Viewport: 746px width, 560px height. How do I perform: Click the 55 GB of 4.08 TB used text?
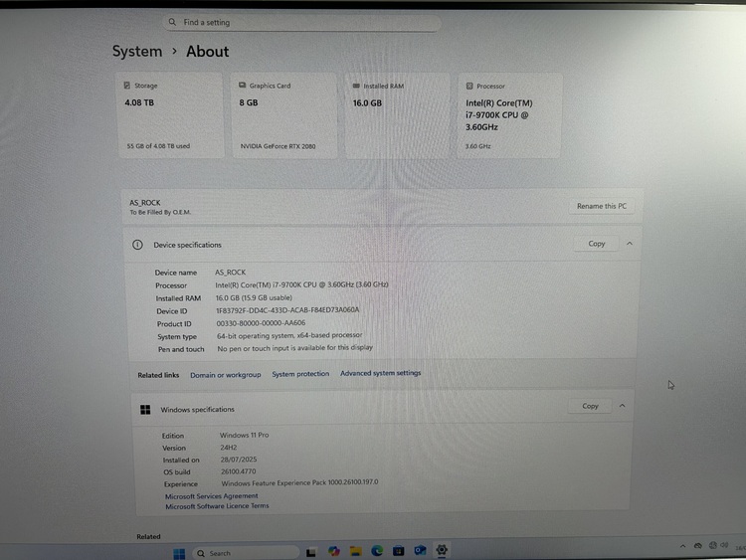[x=158, y=146]
